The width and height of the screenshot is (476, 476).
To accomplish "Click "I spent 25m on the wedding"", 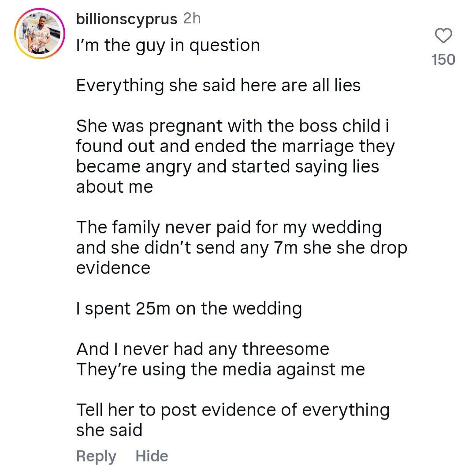I will 189,309.
